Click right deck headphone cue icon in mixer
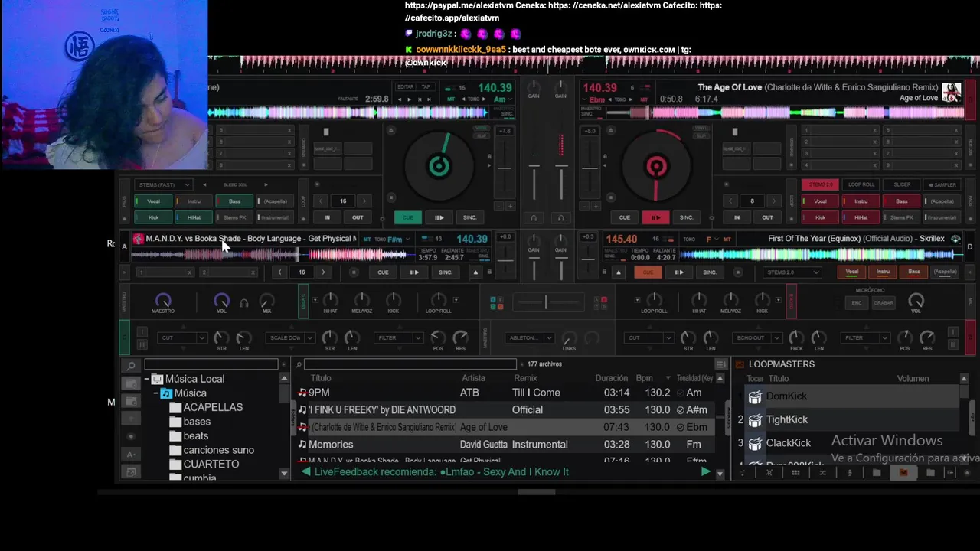This screenshot has width=980, height=551. [560, 218]
